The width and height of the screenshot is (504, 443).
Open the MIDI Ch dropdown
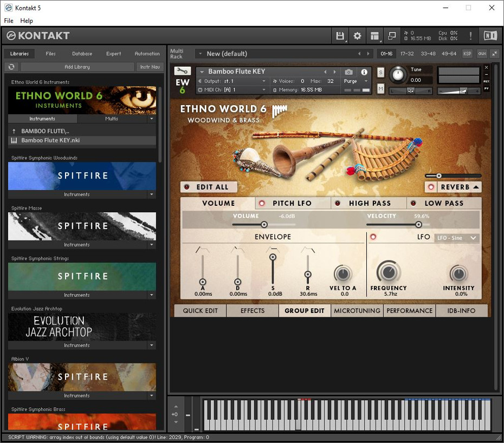pyautogui.click(x=232, y=89)
